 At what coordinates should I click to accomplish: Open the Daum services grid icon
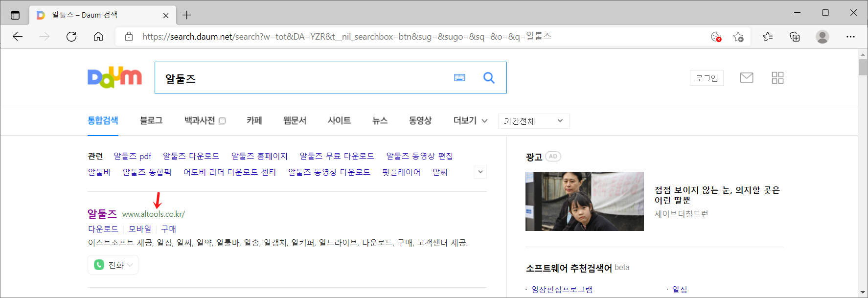pos(777,78)
